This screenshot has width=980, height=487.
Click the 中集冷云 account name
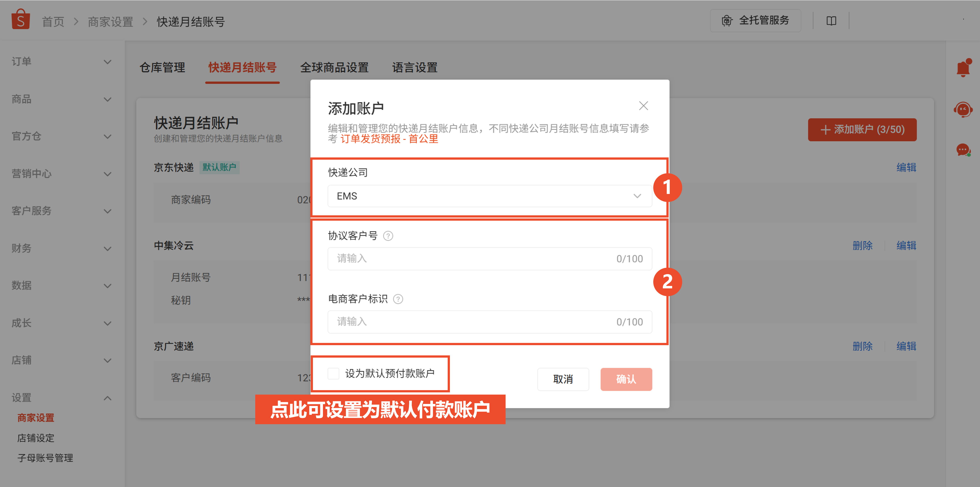tap(174, 245)
